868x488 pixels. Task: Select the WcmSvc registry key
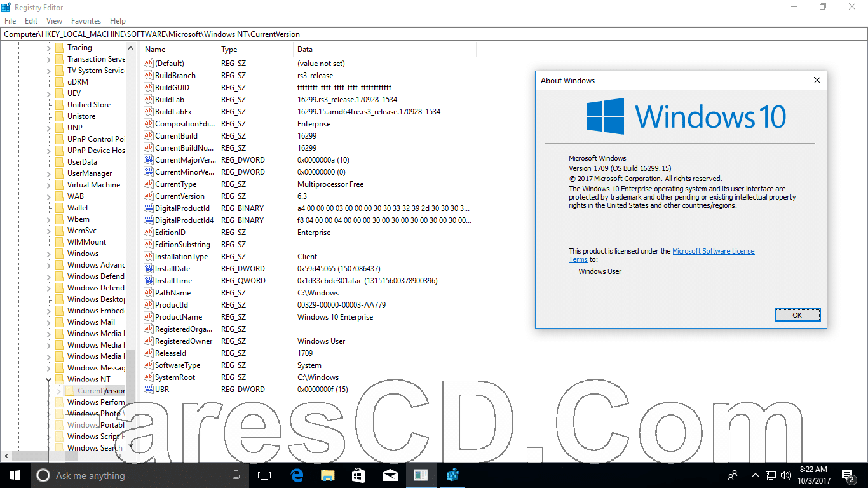(x=82, y=231)
